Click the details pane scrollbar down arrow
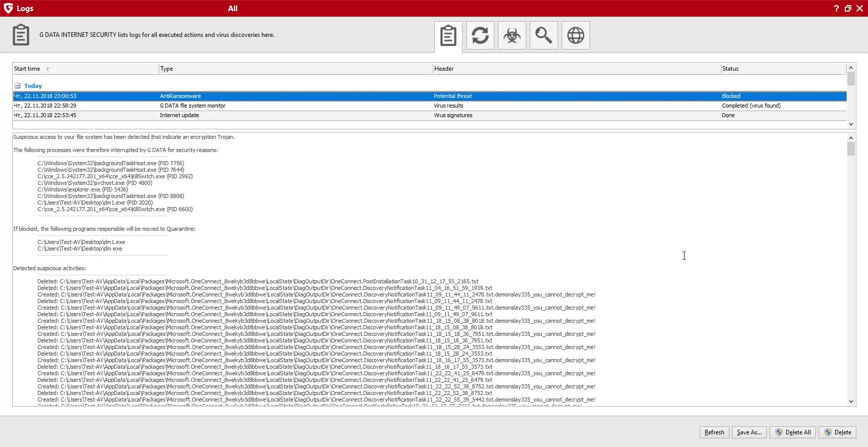This screenshot has height=447, width=868. pyautogui.click(x=851, y=402)
